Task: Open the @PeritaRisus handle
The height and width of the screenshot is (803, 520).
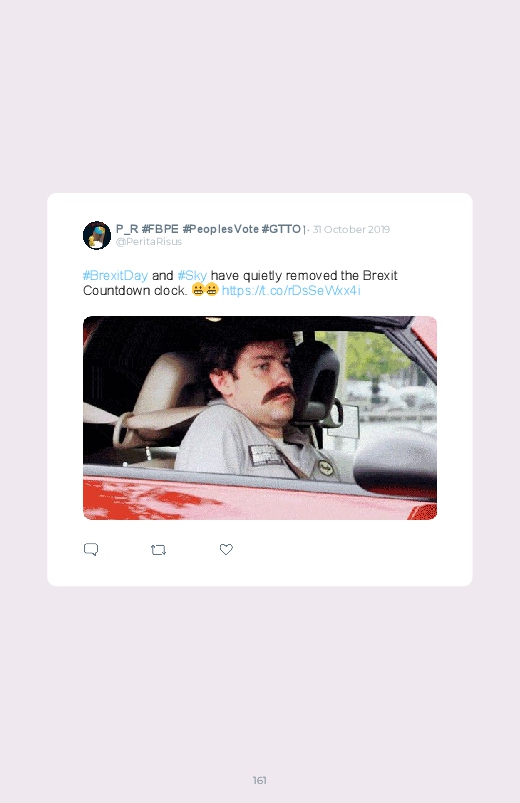Action: pyautogui.click(x=149, y=242)
